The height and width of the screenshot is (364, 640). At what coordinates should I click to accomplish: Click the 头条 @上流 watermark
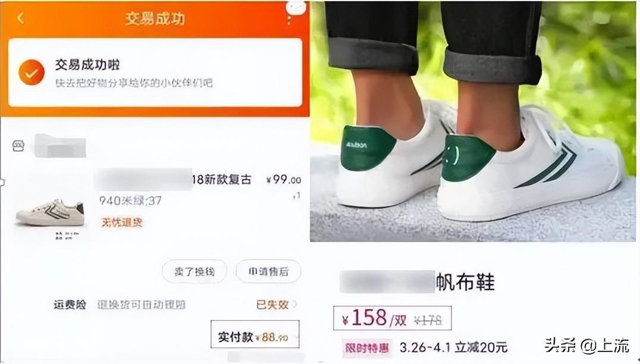click(x=586, y=346)
